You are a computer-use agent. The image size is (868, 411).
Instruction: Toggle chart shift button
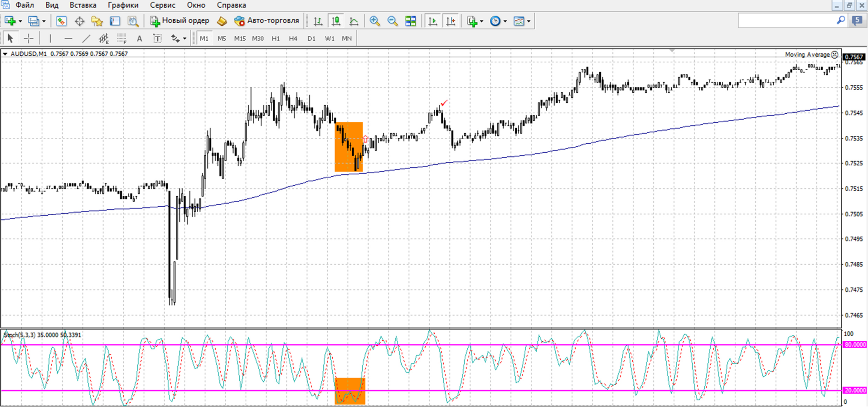(451, 21)
